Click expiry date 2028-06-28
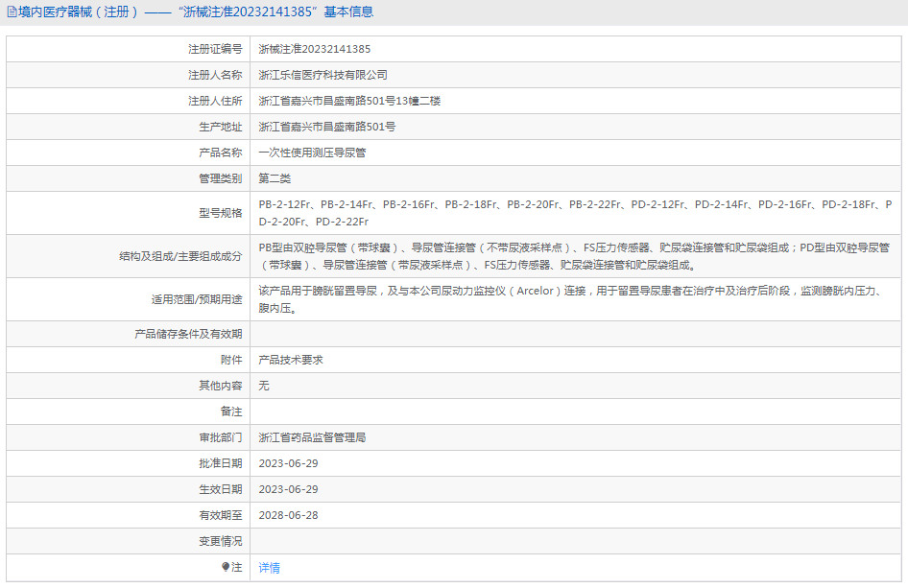908x588 pixels. click(x=288, y=516)
